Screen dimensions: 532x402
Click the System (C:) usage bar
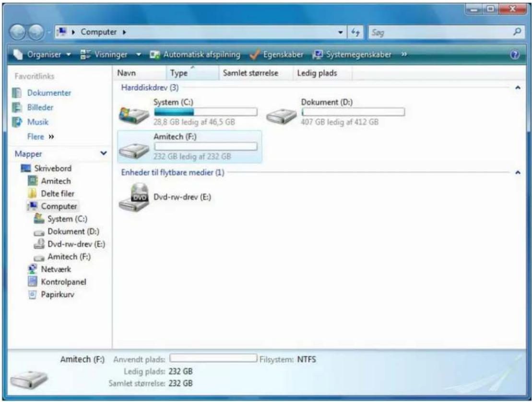click(x=206, y=112)
